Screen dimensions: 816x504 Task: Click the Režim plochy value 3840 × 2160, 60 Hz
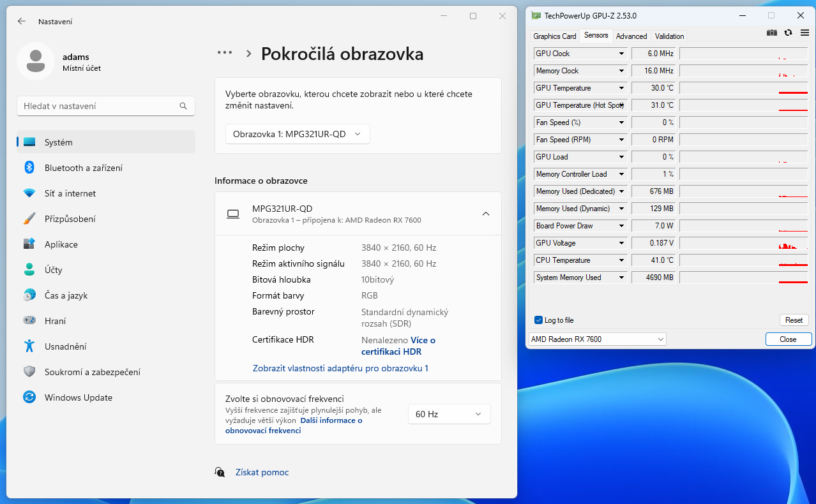[399, 248]
